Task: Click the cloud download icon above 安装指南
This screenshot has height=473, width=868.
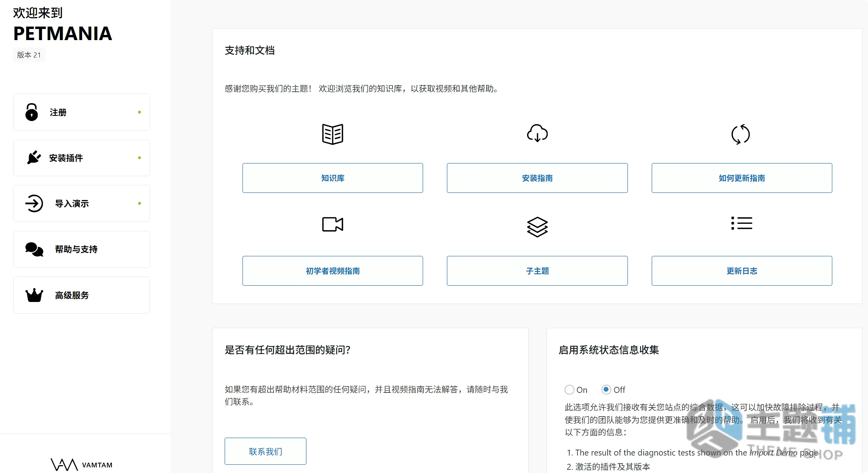Action: coord(537,133)
